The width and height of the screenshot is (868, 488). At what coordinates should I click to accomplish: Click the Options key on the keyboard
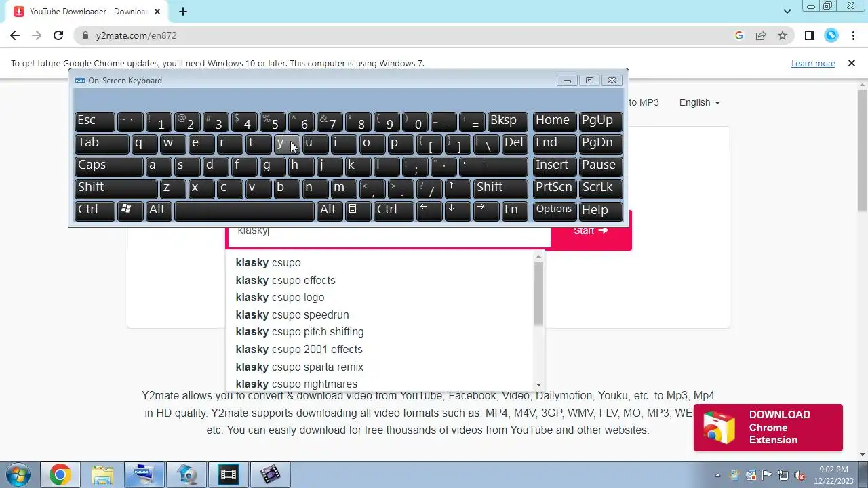coord(555,210)
